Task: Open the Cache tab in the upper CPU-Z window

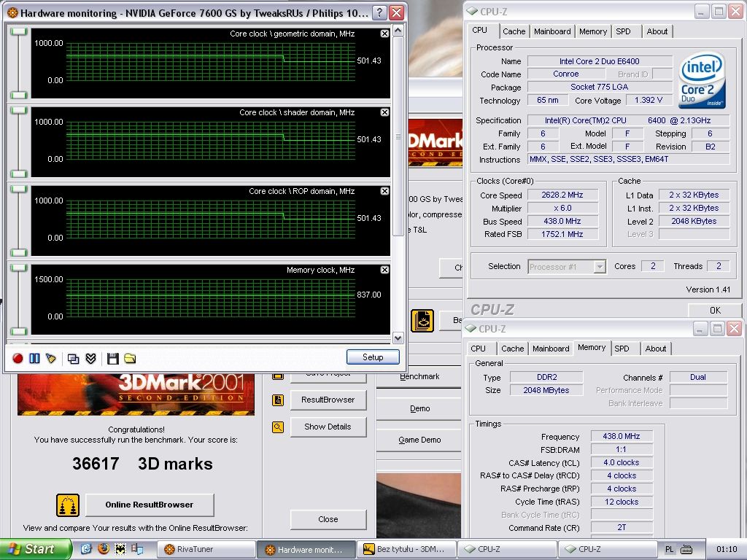Action: (x=514, y=31)
